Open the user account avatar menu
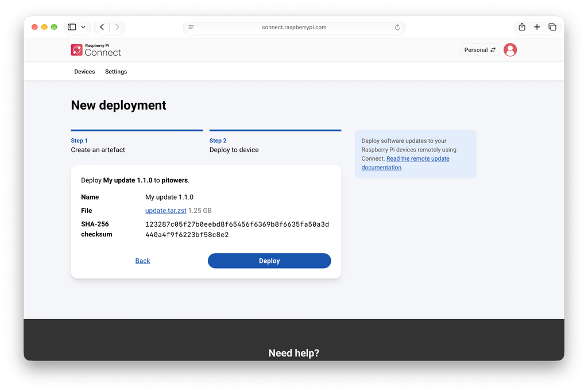This screenshot has width=588, height=392. [510, 50]
